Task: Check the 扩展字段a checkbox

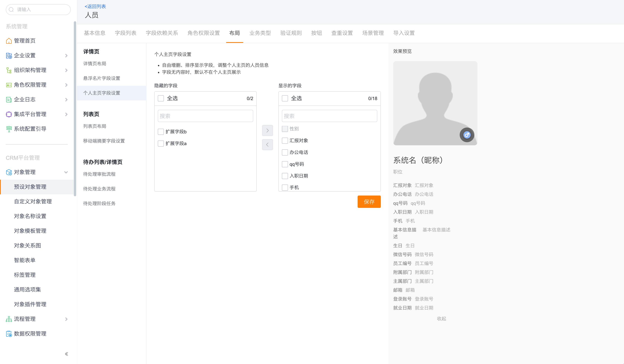Action: click(161, 144)
